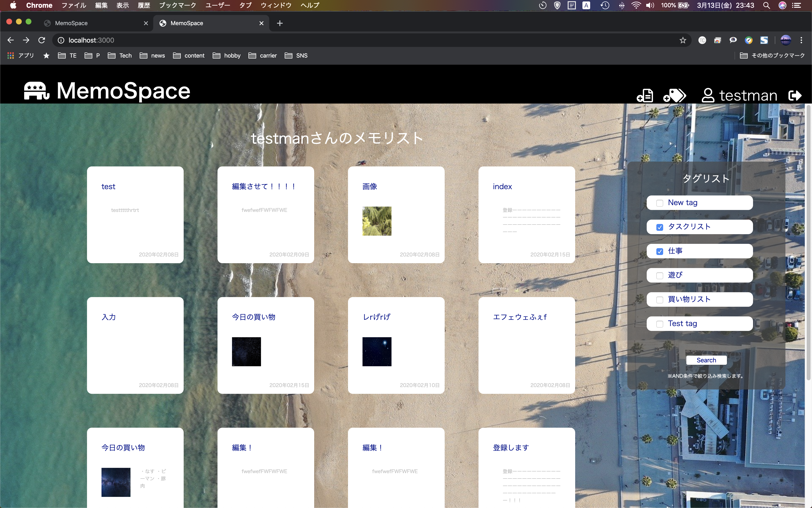Click the starry thumbnail in レrげrげ memo
The height and width of the screenshot is (508, 812).
[x=377, y=352]
